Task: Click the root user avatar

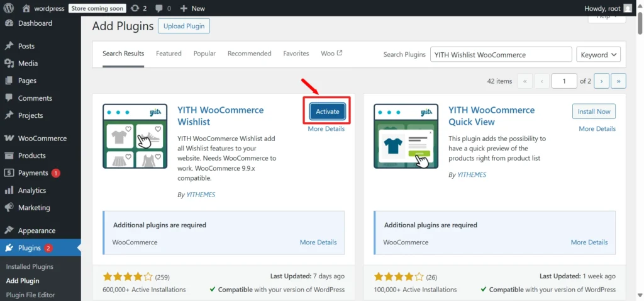Action: [x=627, y=8]
